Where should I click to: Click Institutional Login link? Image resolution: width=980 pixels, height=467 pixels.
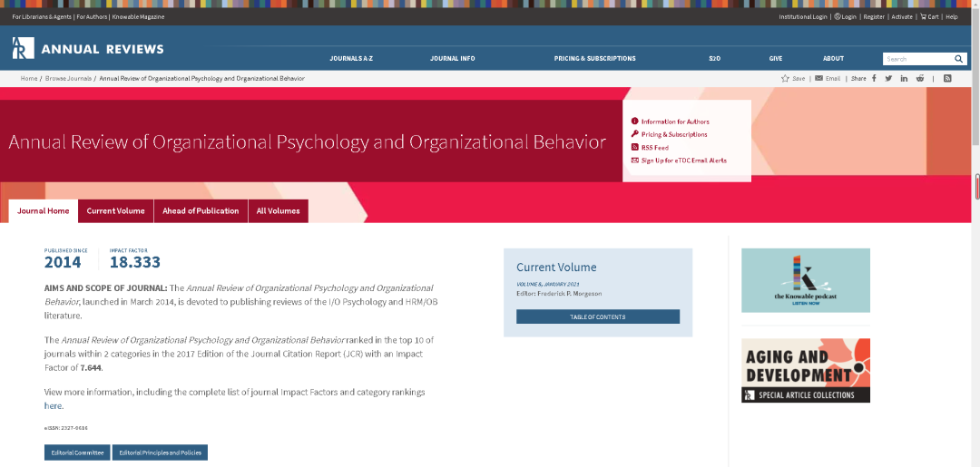(x=802, y=17)
